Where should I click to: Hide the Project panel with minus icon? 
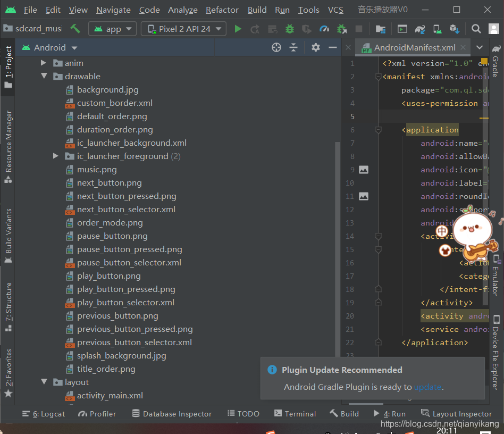tap(333, 47)
